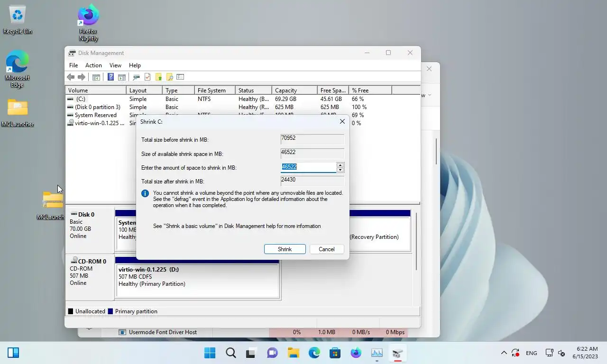Click the Disk Management taskbar icon
The width and height of the screenshot is (607, 364).
(x=397, y=353)
